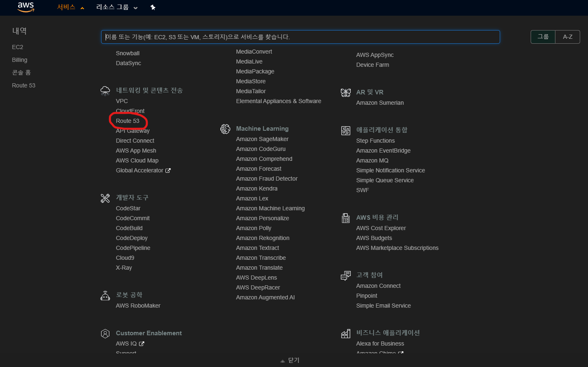Open the CloudFront service
This screenshot has height=367, width=588.
pos(130,111)
